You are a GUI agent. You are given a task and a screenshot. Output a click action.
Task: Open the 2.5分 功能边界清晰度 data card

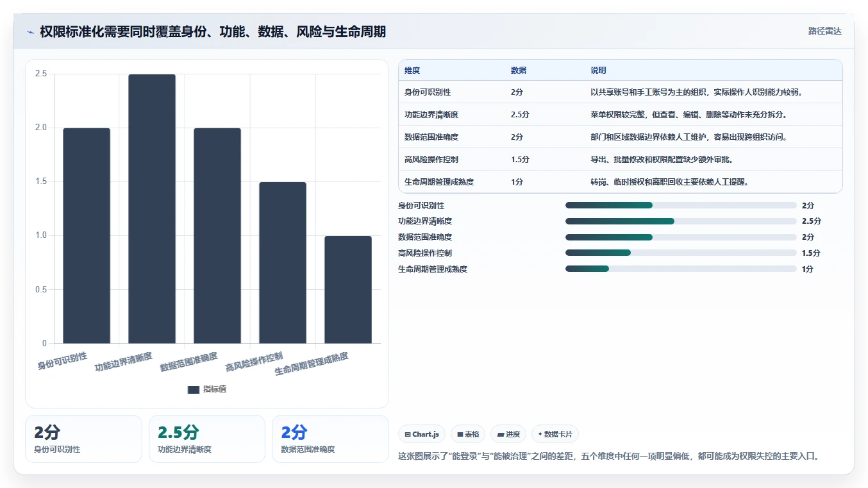pyautogui.click(x=207, y=439)
